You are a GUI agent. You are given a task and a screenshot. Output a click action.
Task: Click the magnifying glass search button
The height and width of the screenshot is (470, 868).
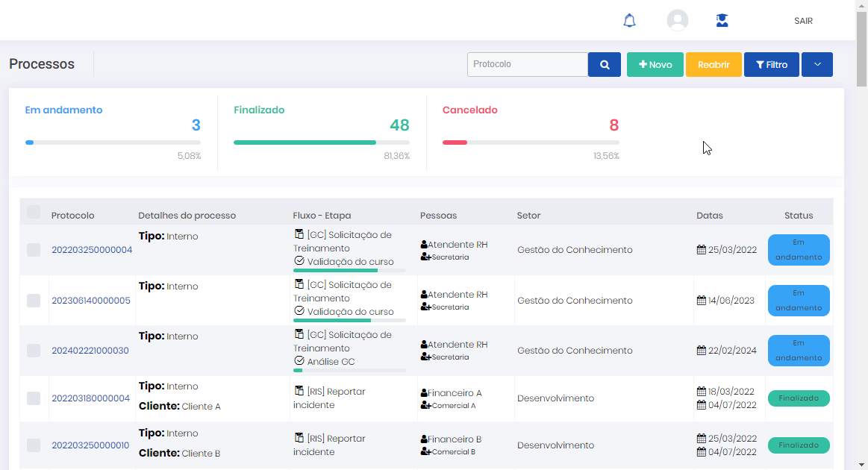[605, 65]
